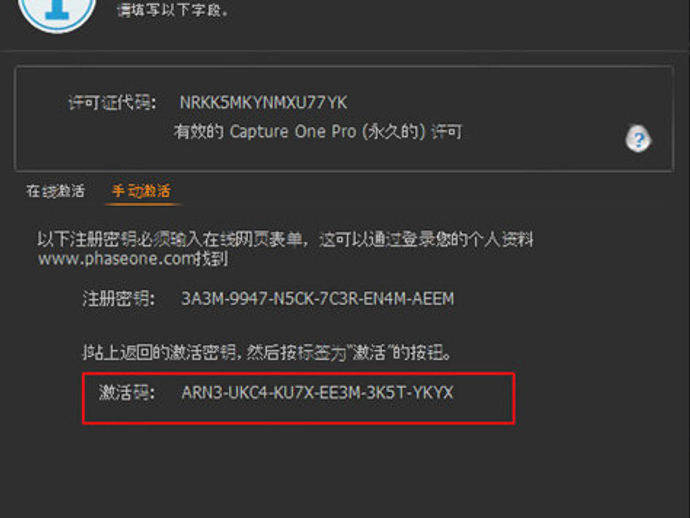
Task: Select the 手动激活 tab
Action: (x=141, y=191)
